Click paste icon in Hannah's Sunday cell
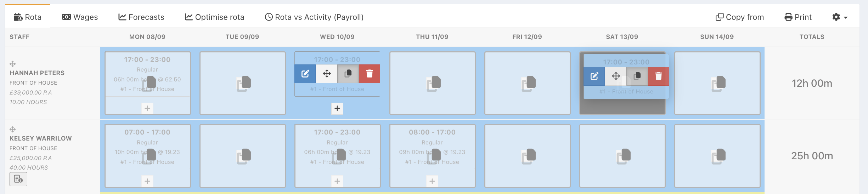 pos(718,84)
